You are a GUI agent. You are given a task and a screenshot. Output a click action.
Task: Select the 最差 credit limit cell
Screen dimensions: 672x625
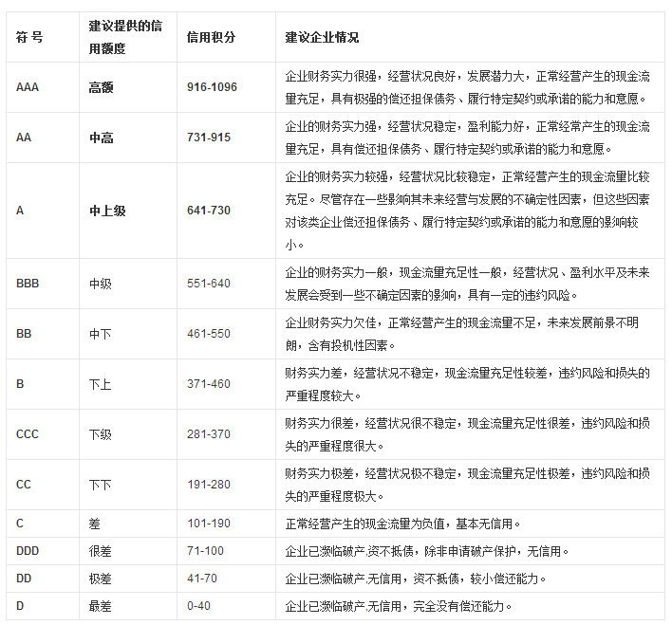tap(101, 605)
